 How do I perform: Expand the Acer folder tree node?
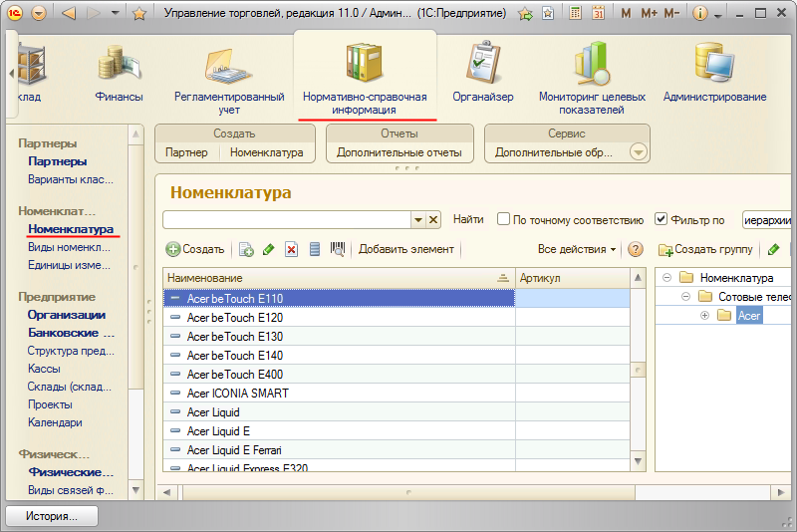click(704, 316)
